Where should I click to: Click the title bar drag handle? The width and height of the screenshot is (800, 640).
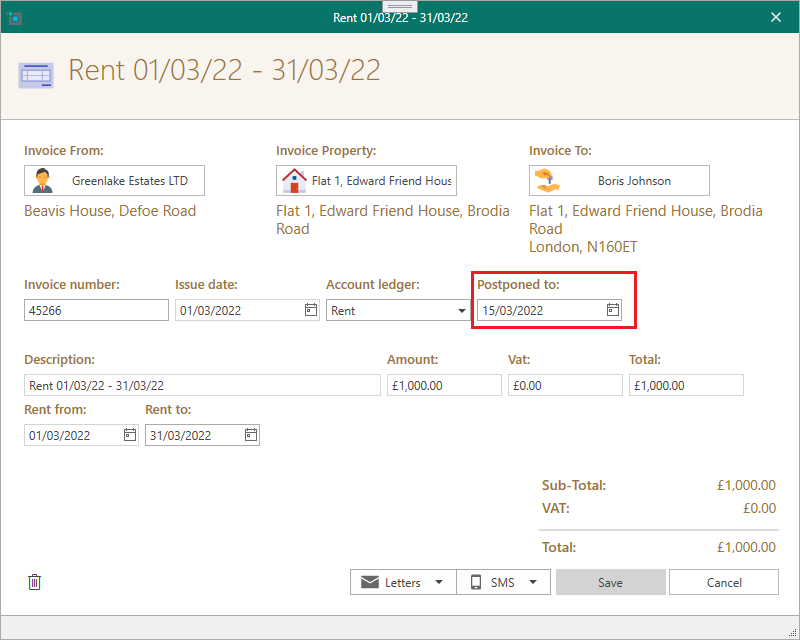tap(400, 6)
